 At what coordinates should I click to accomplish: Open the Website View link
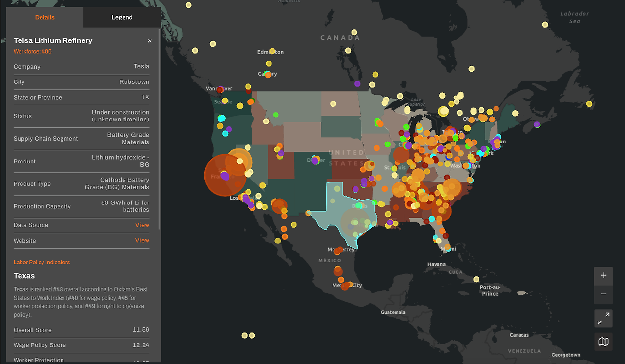click(142, 240)
